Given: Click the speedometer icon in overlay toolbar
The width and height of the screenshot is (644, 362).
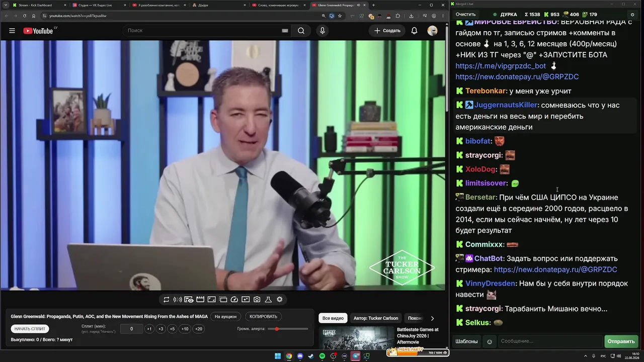Looking at the screenshot, I should [234, 300].
